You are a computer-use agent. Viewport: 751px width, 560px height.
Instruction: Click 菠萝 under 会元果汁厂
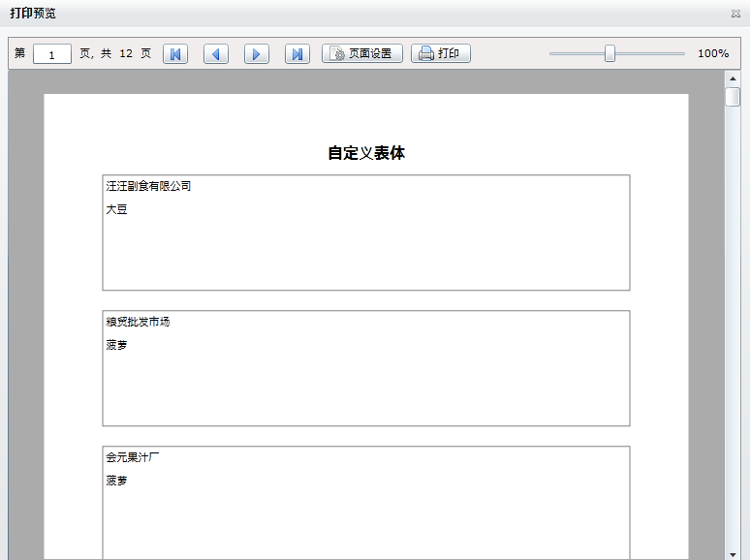coord(116,481)
